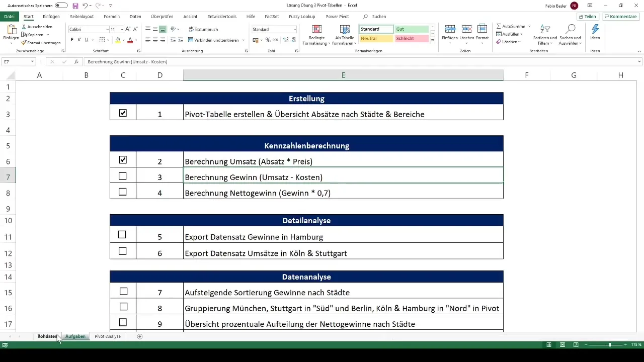This screenshot has height=362, width=644.
Task: Apply percent number format
Action: pyautogui.click(x=267, y=40)
